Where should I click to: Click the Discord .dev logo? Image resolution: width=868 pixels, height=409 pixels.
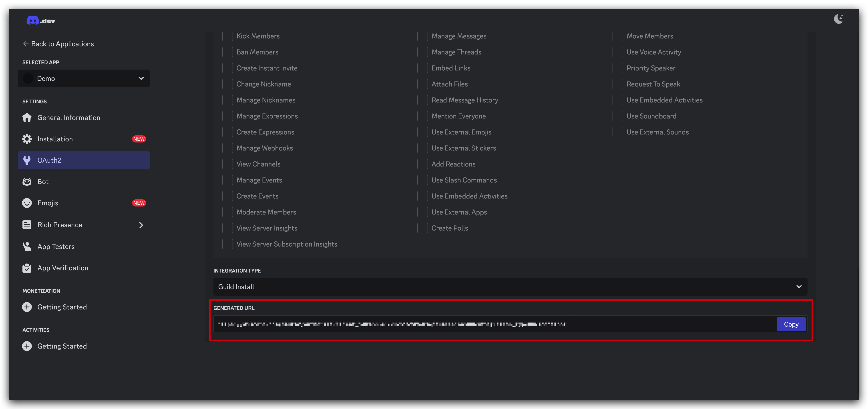(x=41, y=20)
